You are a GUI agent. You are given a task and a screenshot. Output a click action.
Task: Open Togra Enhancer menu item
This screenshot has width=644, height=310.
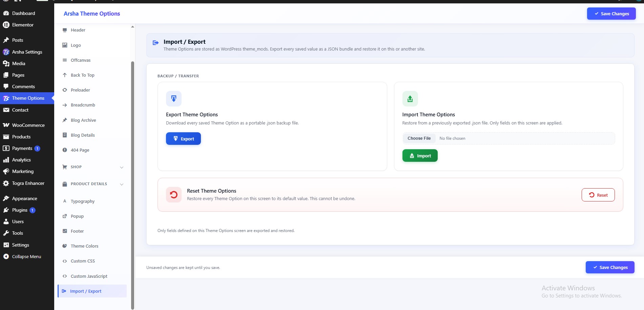[27, 183]
